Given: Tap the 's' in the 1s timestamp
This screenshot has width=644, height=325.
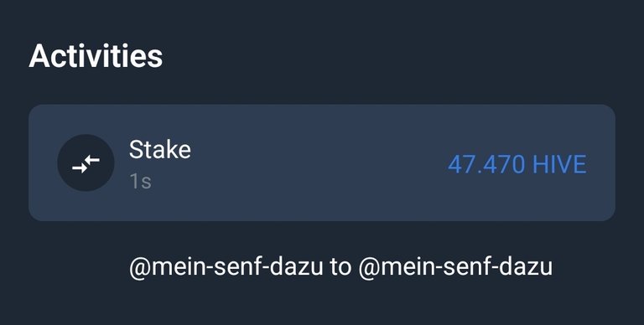Looking at the screenshot, I should 146,183.
